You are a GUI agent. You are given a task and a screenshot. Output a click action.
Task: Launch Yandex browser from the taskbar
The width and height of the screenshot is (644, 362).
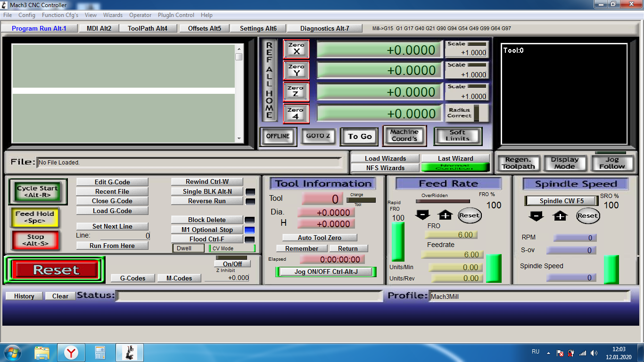(71, 353)
